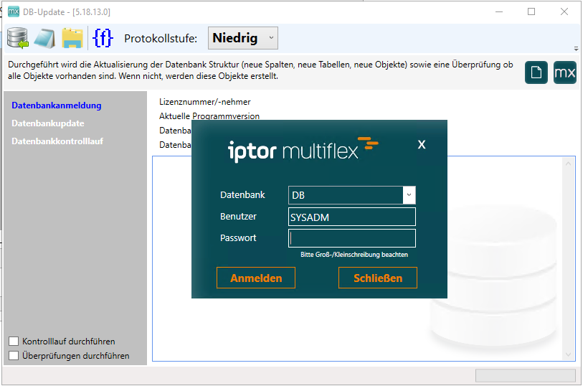Select Datenbankkontrolllauf in the sidebar
The width and height of the screenshot is (588, 386).
coord(57,141)
